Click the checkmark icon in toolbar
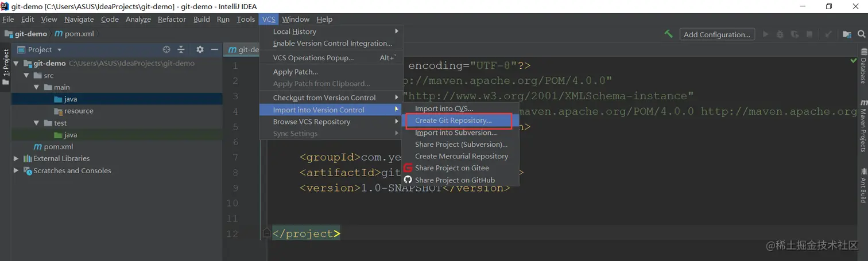Viewport: 868px width, 261px height. pyautogui.click(x=828, y=34)
